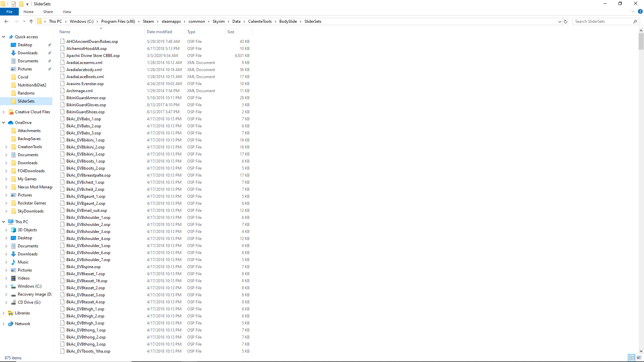Select Recovery Image (D:) drive
Screen dimensions: 644x362
35,294
